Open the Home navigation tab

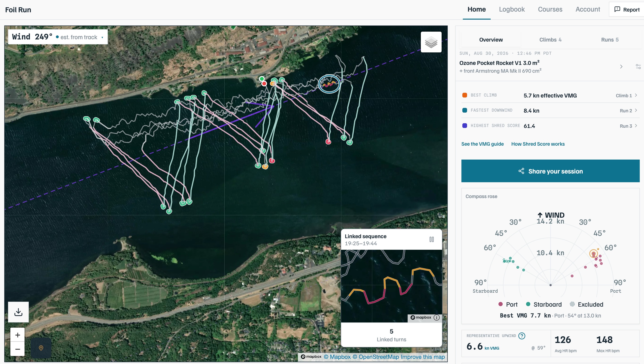click(477, 9)
